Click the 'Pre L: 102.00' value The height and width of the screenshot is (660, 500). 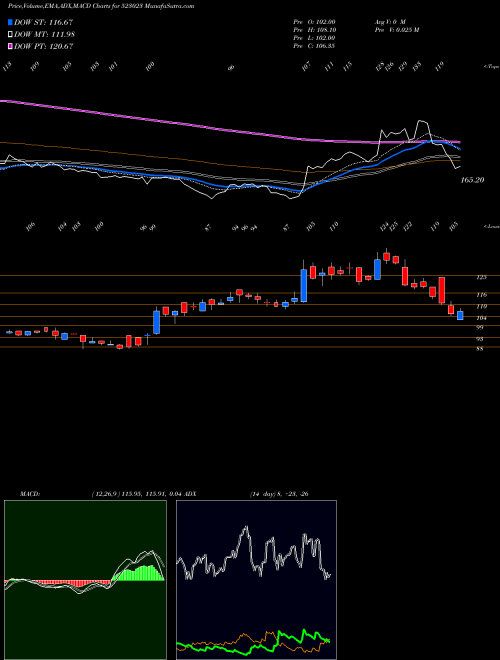click(x=314, y=38)
